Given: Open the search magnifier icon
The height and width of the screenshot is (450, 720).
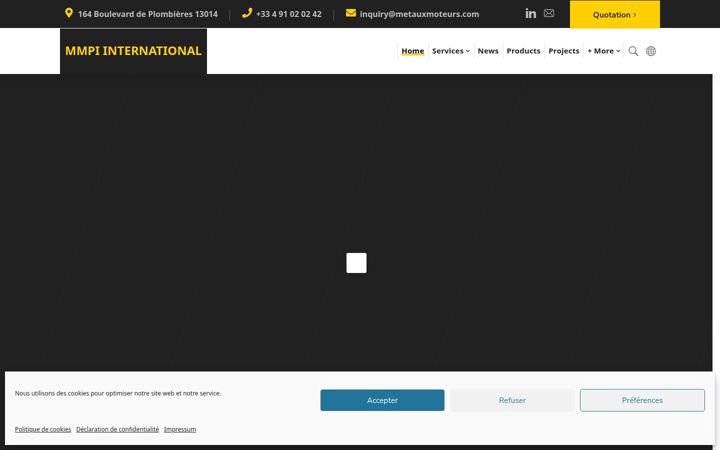Looking at the screenshot, I should coord(633,51).
